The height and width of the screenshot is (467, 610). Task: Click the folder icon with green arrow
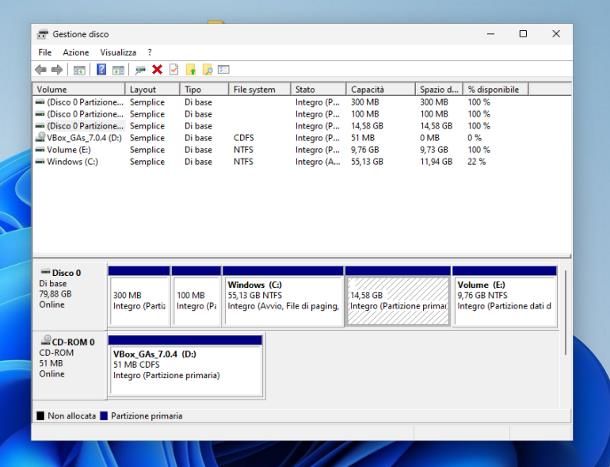[191, 70]
